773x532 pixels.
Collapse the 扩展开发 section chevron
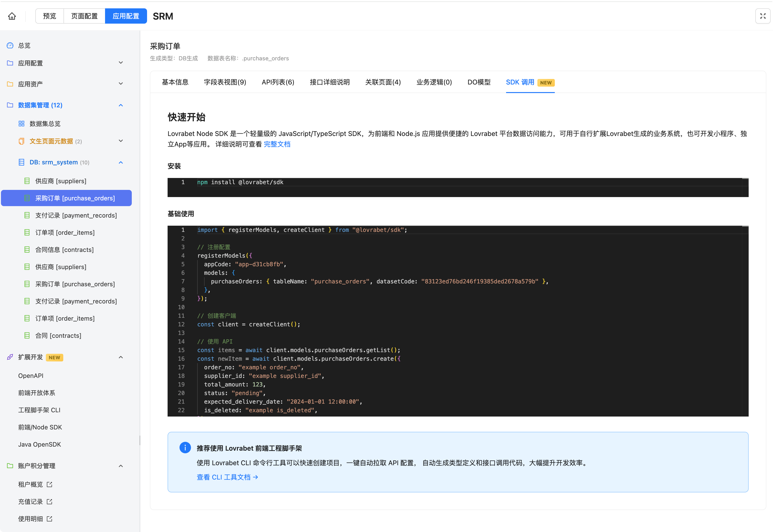(x=121, y=357)
